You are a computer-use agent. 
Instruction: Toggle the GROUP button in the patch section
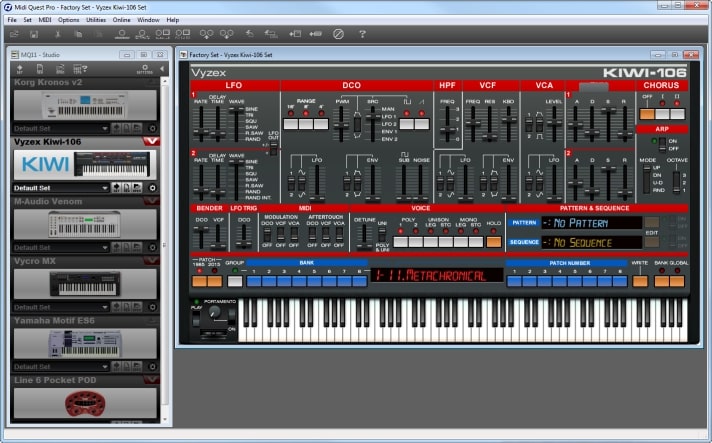234,282
